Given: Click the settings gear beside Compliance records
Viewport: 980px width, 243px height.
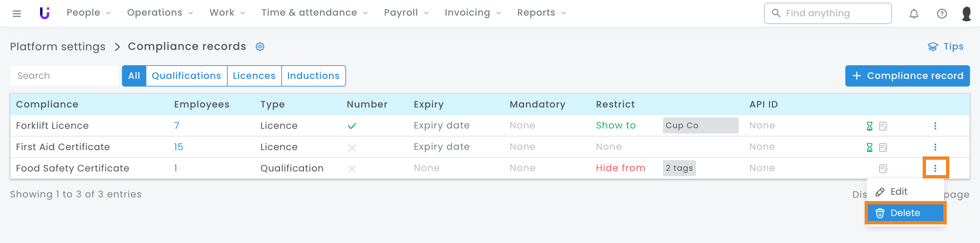Looking at the screenshot, I should click(x=260, y=47).
